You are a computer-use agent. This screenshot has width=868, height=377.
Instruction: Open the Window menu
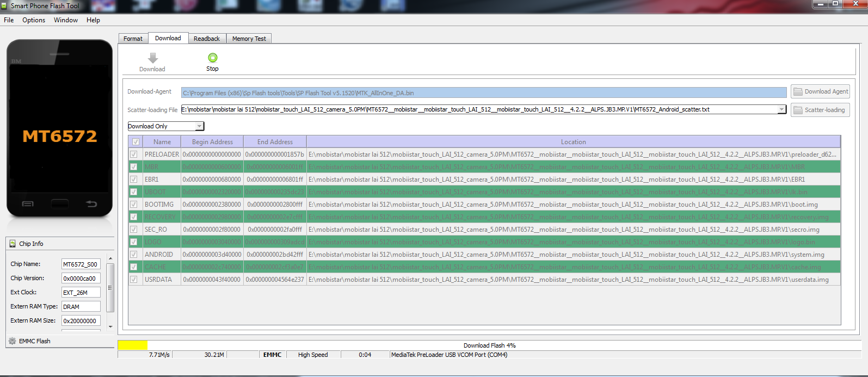[66, 20]
